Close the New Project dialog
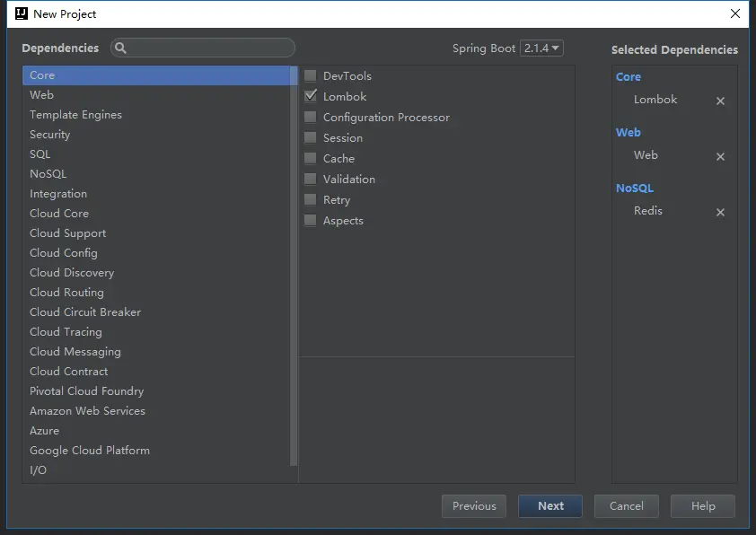 pyautogui.click(x=734, y=13)
